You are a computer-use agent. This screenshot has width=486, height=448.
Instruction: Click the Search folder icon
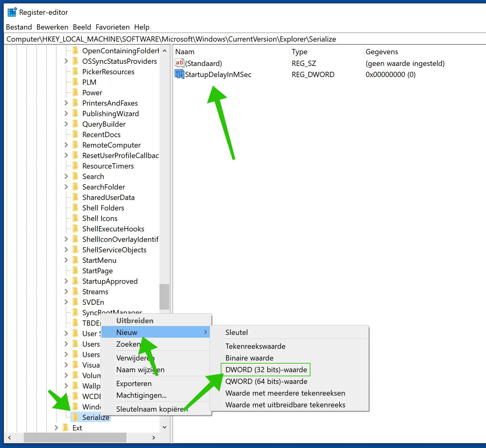(75, 176)
